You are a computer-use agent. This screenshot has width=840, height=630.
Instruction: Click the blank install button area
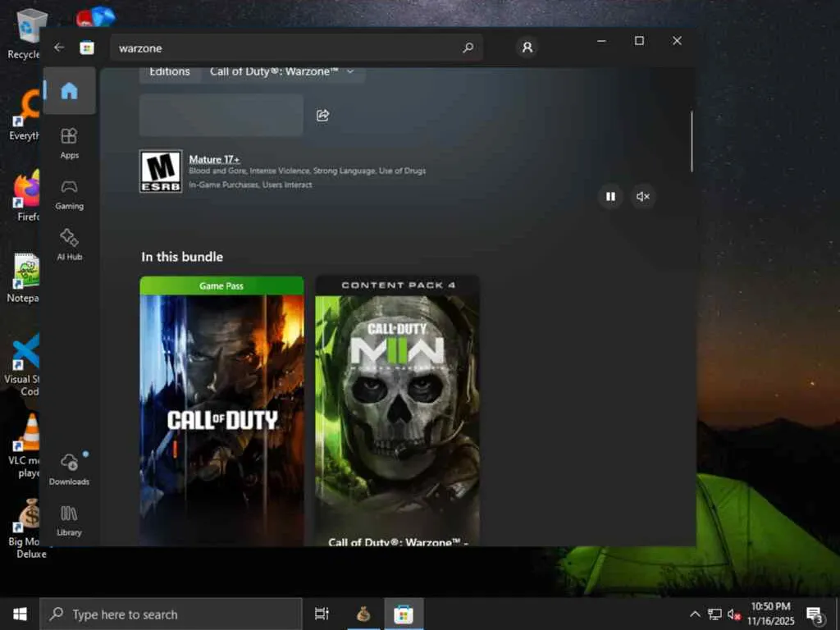[221, 115]
